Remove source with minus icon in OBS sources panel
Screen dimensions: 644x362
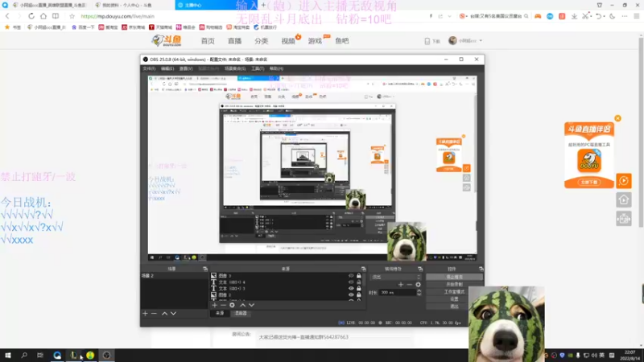pyautogui.click(x=223, y=305)
